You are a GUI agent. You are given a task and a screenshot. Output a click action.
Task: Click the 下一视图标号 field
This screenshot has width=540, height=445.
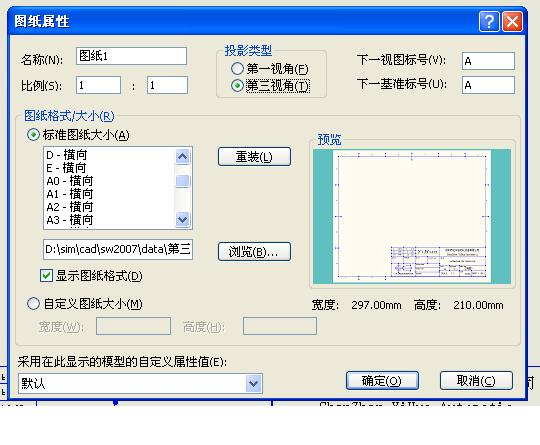pos(488,61)
